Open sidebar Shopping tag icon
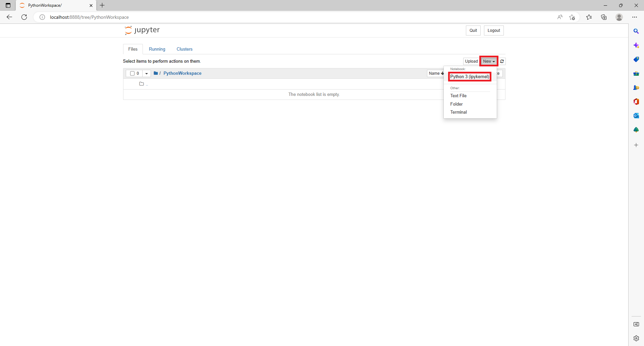 [x=636, y=59]
